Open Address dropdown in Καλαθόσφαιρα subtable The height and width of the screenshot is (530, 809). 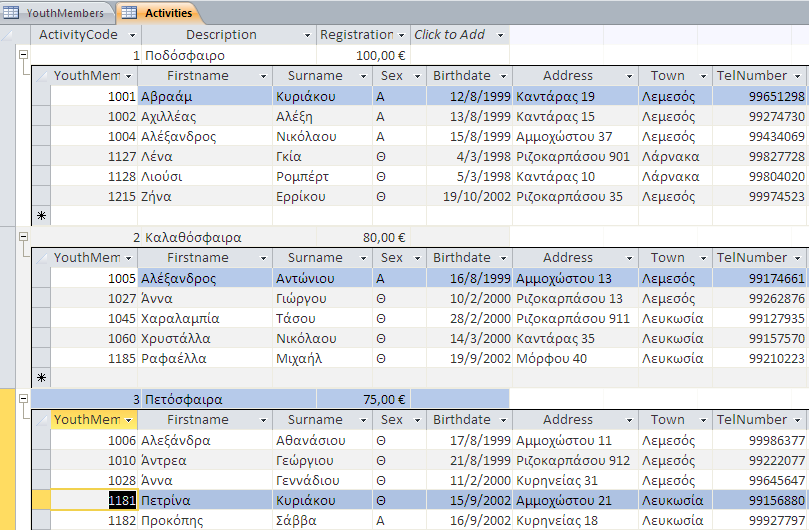(629, 258)
